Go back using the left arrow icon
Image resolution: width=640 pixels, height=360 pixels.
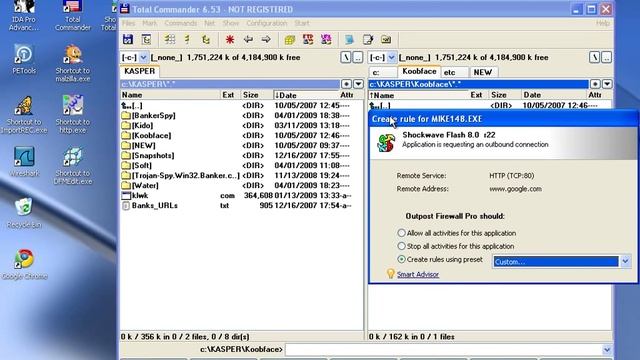248,39
